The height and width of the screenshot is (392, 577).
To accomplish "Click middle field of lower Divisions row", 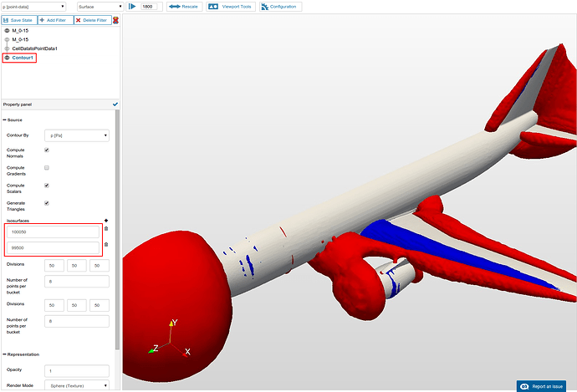I will [77, 305].
